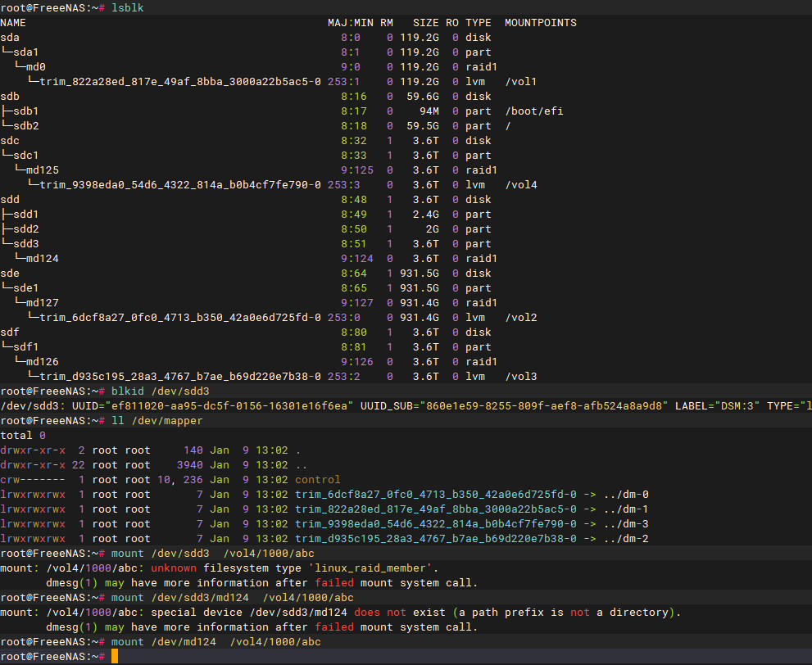Click 'does not' in the mount error
This screenshot has width=812, height=665.
coord(380,613)
